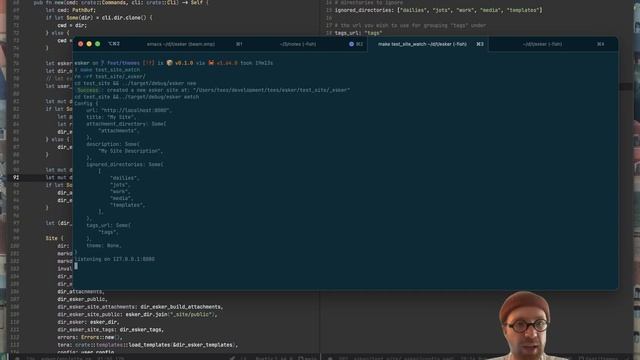640x360 pixels.
Task: Click the presenter webcam thumbnail
Action: (x=524, y=325)
